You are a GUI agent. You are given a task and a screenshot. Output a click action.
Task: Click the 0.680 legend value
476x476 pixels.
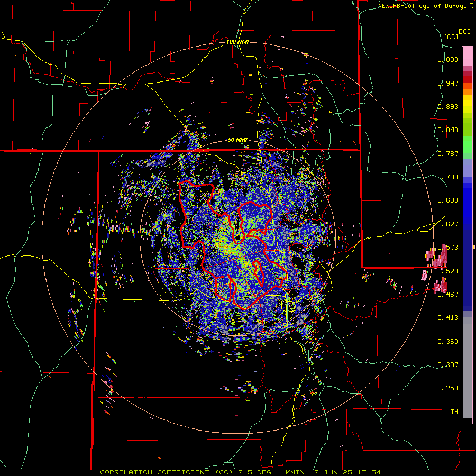(448, 200)
